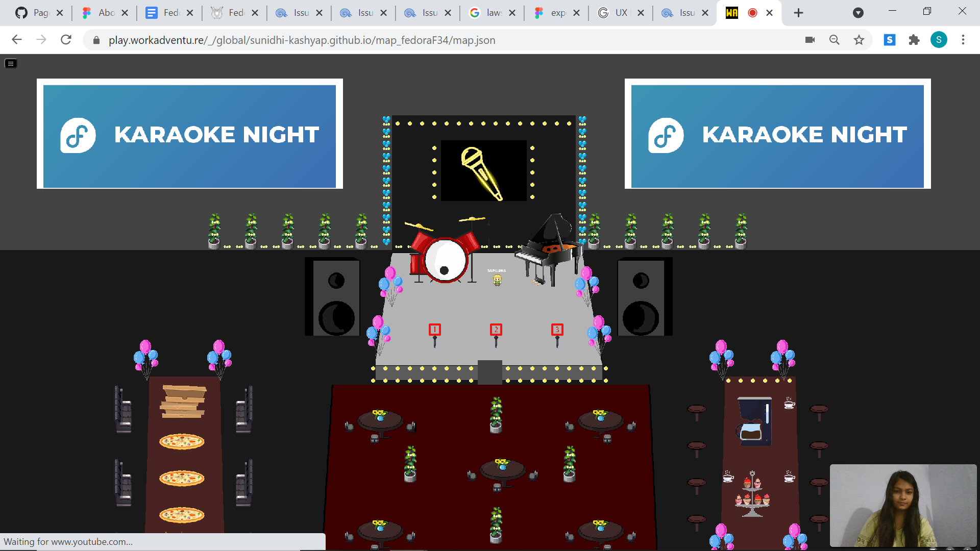980x551 pixels.
Task: Click the webcam video thumbnail
Action: tap(903, 506)
